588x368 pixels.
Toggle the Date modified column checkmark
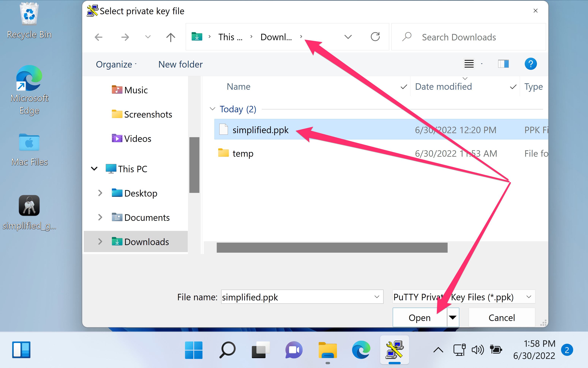[x=513, y=87]
